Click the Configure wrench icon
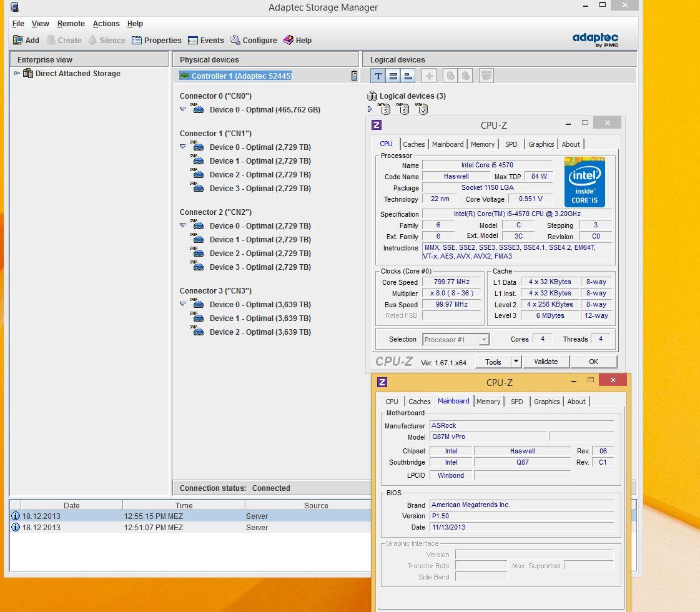 point(235,40)
